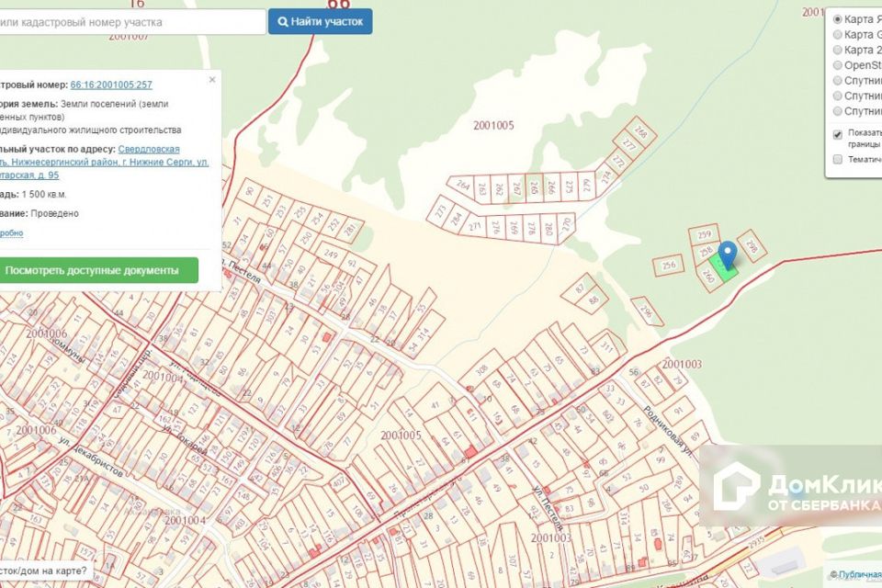This screenshot has height=588, width=882.
Task: Enable the Тематич checkbox
Action: pos(837,159)
